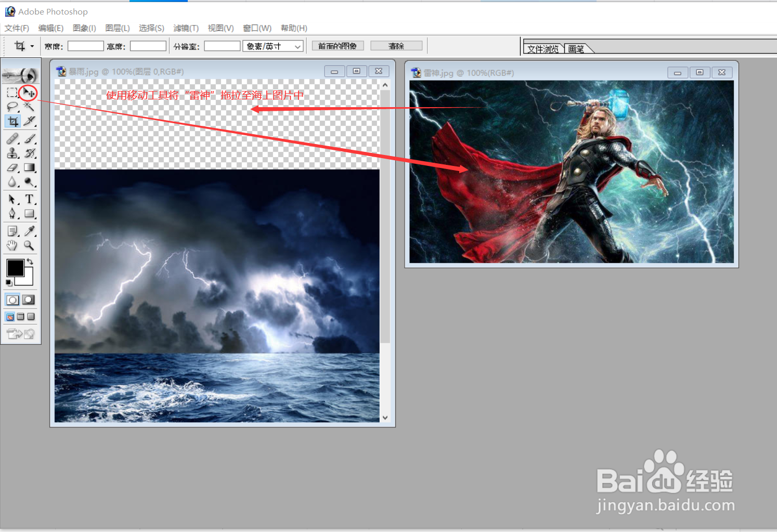Click scroll-up arrow in 暴雨.jpg window
This screenshot has height=532, width=777.
[x=385, y=85]
